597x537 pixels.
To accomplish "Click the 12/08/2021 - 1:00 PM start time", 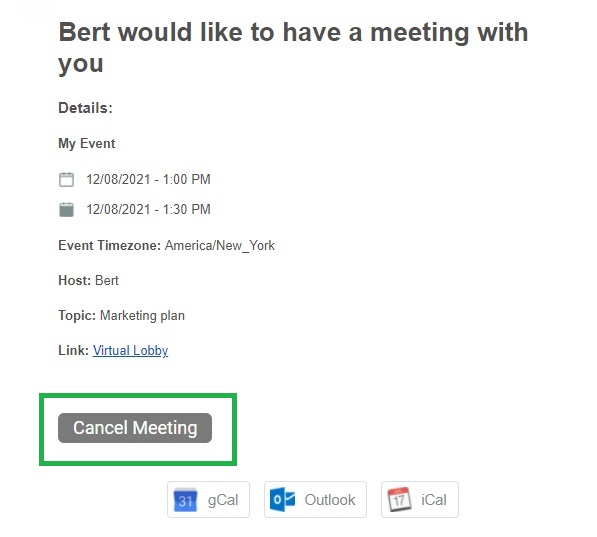I will 148,179.
